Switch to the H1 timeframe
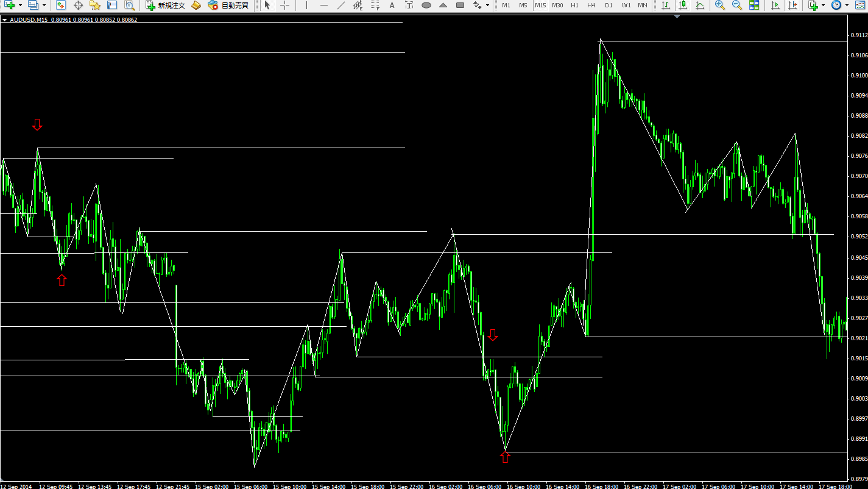 click(574, 5)
